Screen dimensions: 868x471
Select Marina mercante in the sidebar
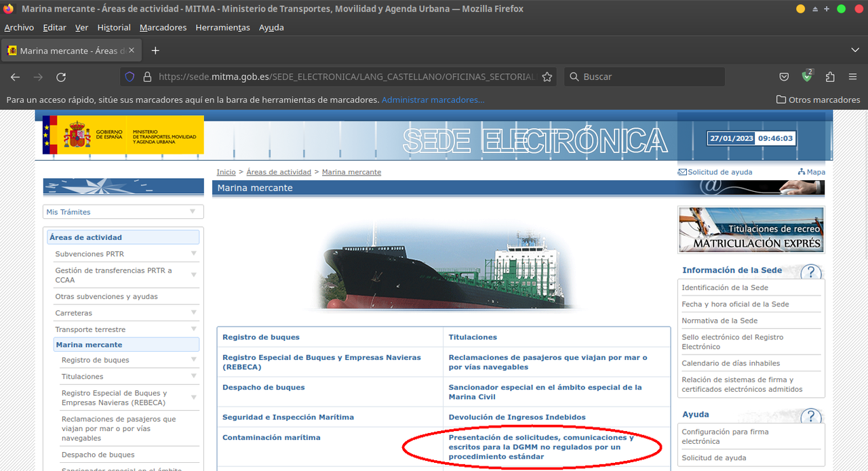click(127, 345)
